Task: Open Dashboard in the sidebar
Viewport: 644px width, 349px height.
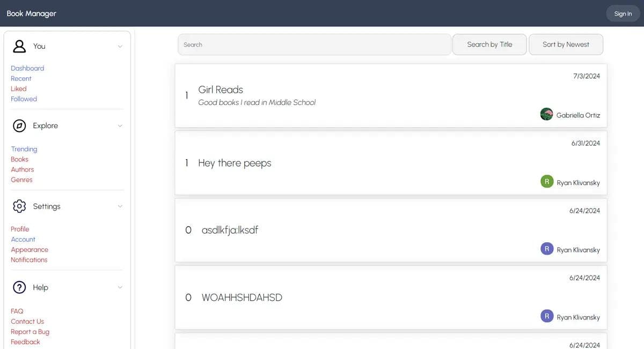Action: 27,68
